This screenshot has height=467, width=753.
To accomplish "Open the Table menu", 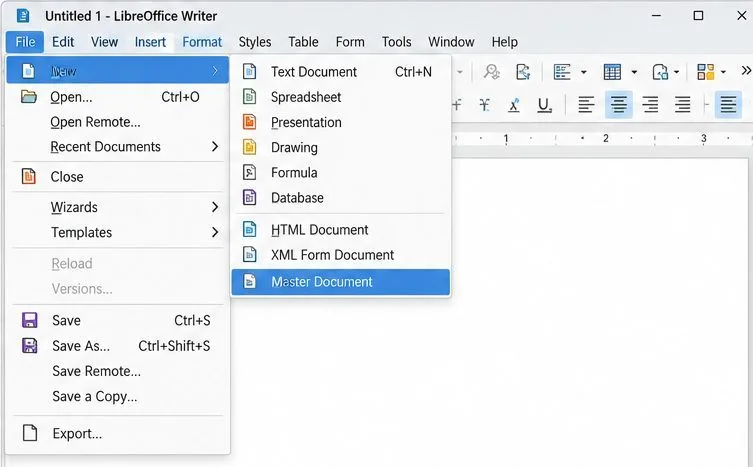I will point(303,42).
